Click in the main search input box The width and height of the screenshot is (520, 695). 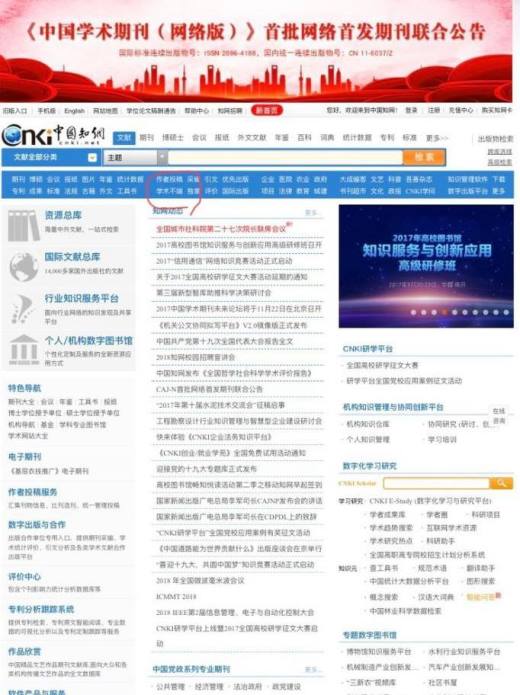coord(285,157)
